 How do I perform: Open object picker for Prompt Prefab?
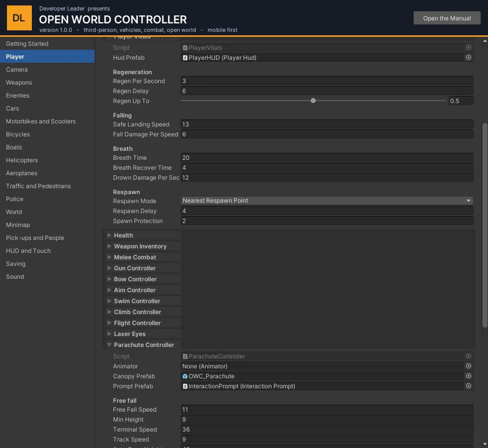[469, 386]
